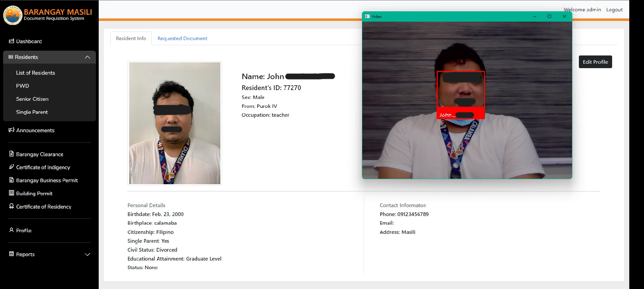Maximize the Video window
The width and height of the screenshot is (644, 289).
tap(549, 16)
